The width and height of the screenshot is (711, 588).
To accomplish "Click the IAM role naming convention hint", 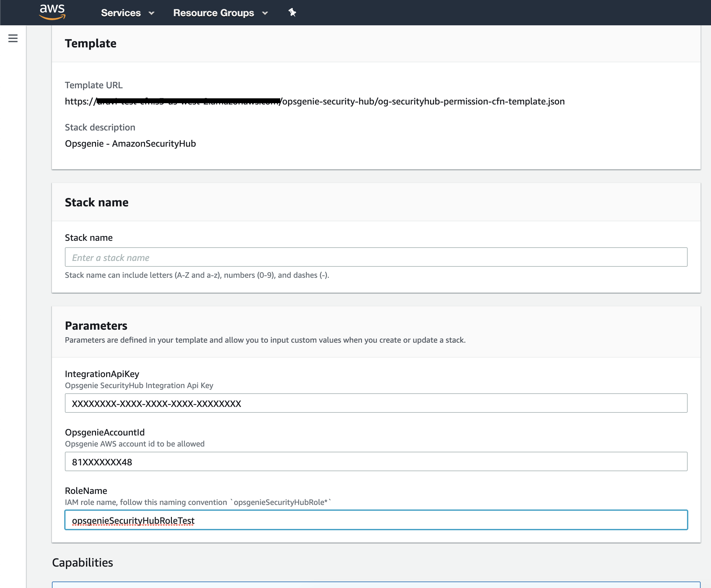I will pos(198,502).
